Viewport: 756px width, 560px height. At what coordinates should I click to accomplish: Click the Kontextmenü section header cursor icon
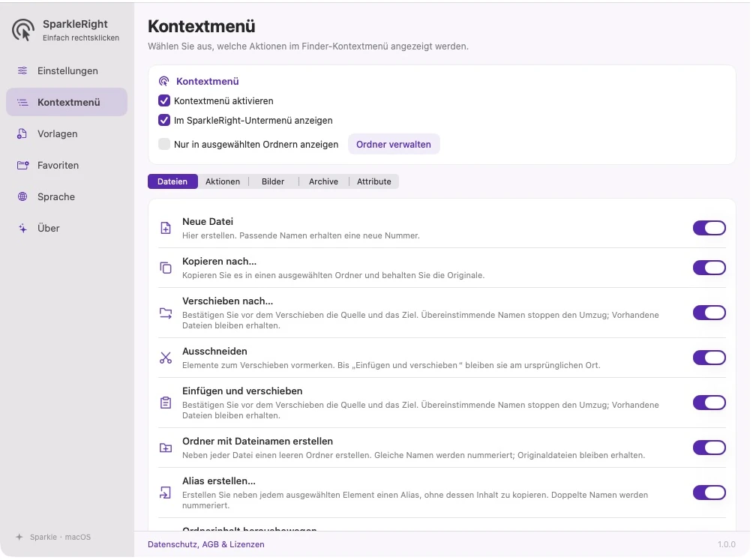164,81
